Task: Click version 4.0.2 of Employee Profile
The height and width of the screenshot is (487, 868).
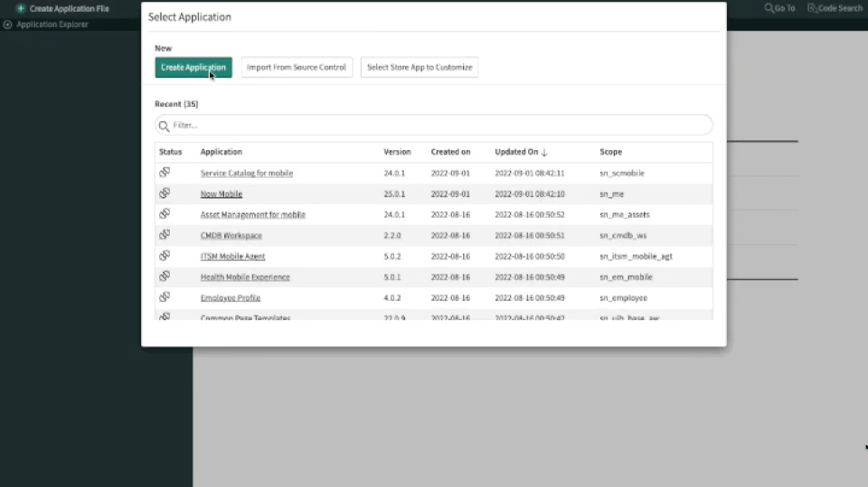Action: [392, 298]
